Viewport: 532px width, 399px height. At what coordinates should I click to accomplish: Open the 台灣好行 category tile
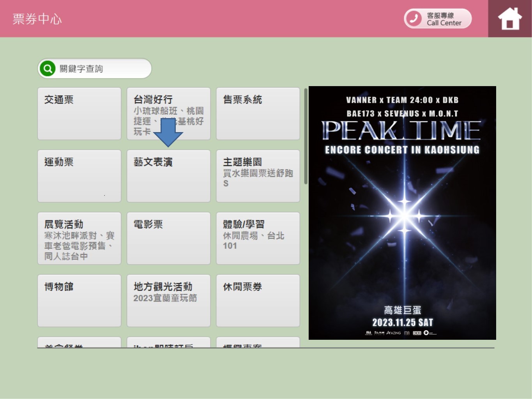[168, 114]
